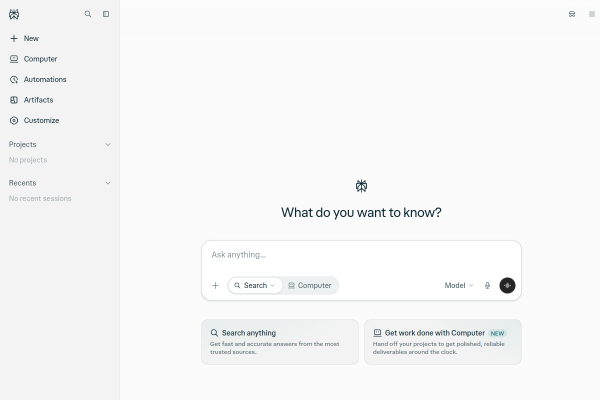Click the NEW badge on Computer card
The height and width of the screenshot is (400, 600).
tap(497, 333)
